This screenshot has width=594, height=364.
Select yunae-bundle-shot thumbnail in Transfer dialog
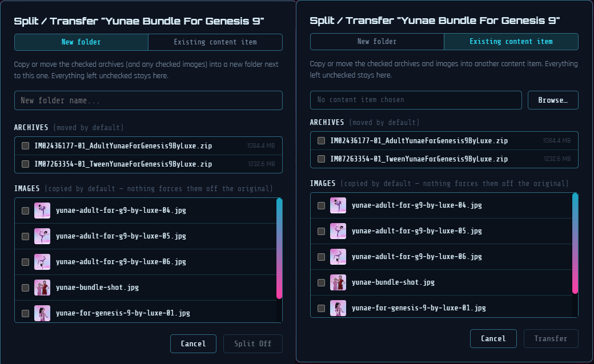338,282
